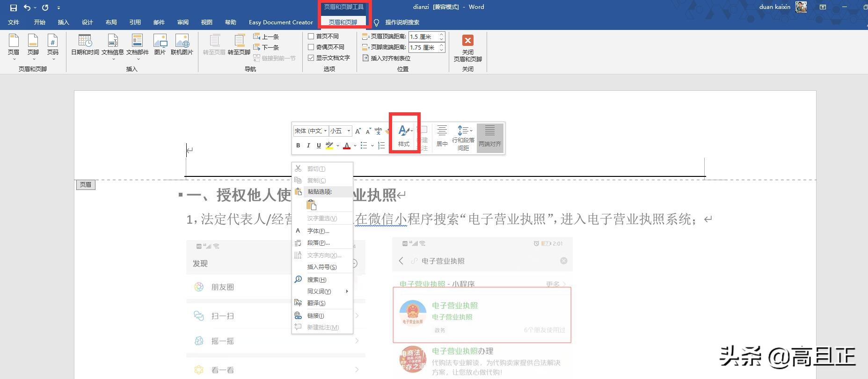The width and height of the screenshot is (868, 379).
Task: Apply bold with the B icon
Action: pos(298,146)
